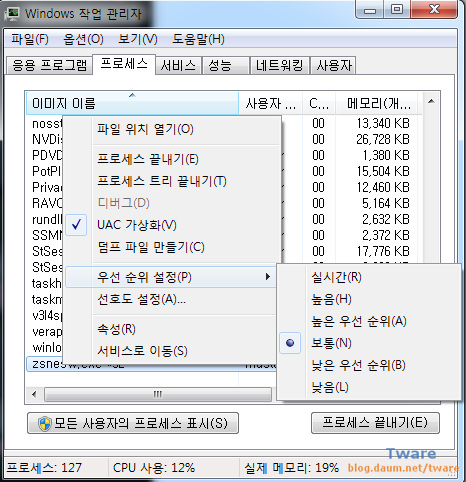Set priority to 높은 우선 순위(A)
The width and height of the screenshot is (466, 482).
pos(369,321)
